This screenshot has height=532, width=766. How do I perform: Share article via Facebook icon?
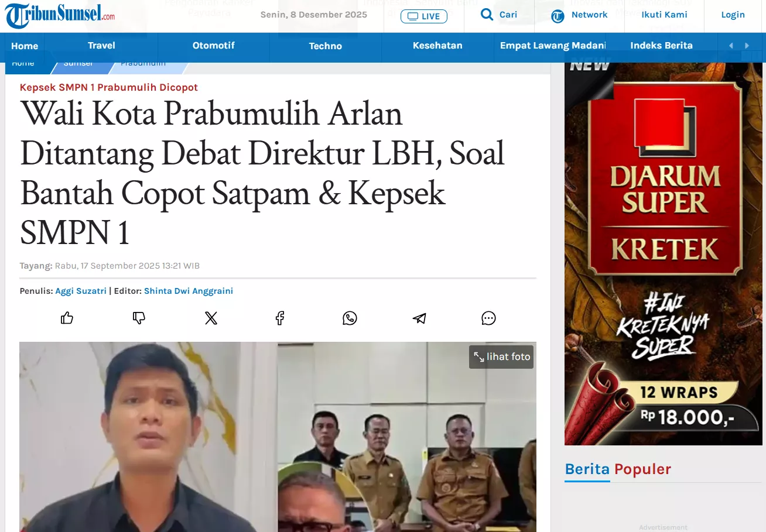tap(280, 318)
